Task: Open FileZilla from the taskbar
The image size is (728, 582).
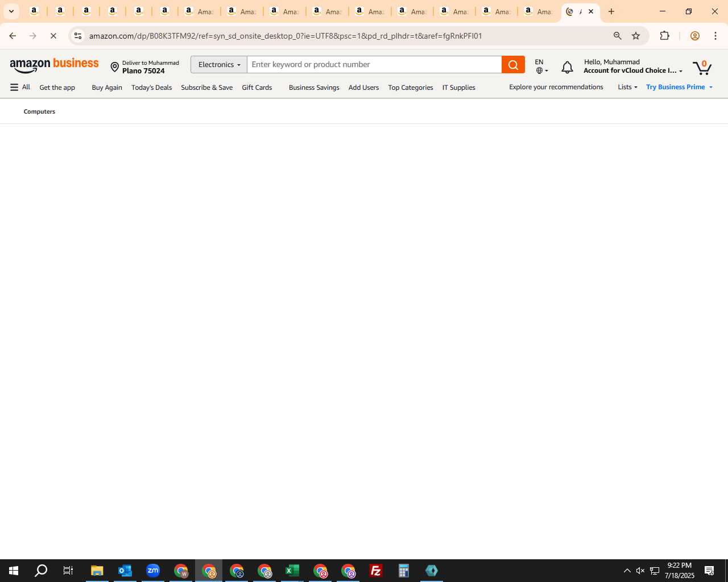Action: (x=376, y=571)
